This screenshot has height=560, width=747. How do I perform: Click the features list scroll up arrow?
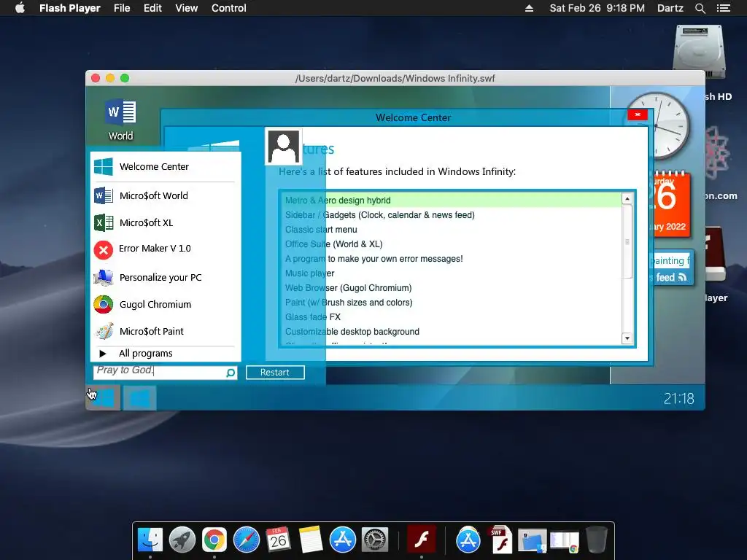tap(627, 198)
